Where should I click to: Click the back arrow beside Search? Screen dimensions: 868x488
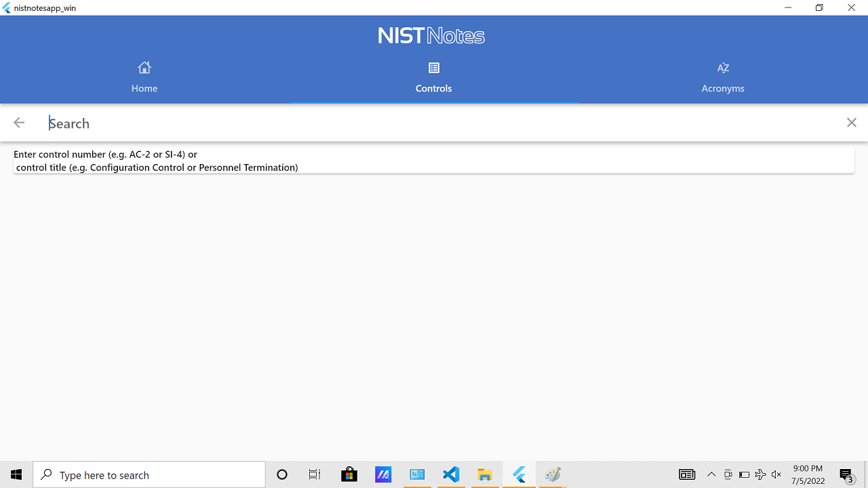coord(19,123)
